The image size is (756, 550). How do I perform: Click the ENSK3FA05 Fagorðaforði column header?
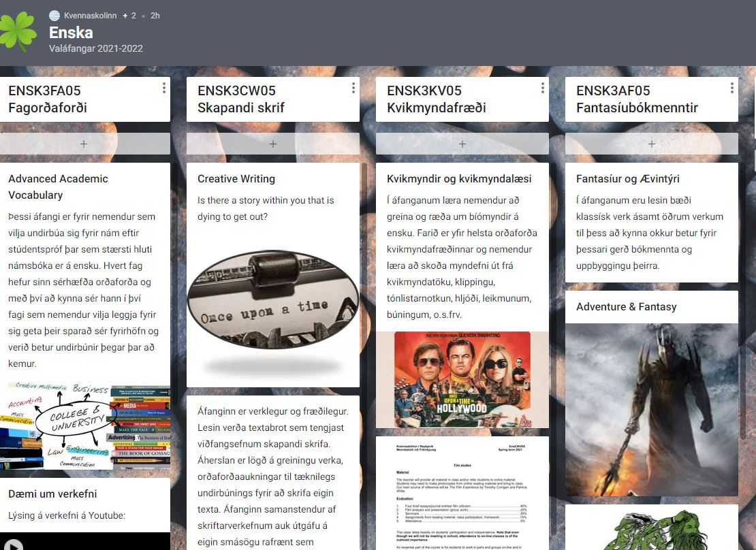pyautogui.click(x=48, y=99)
